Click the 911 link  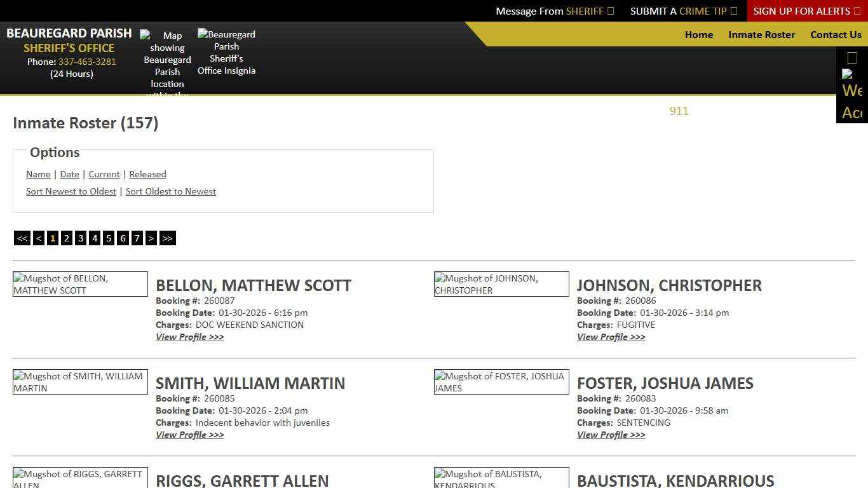679,111
